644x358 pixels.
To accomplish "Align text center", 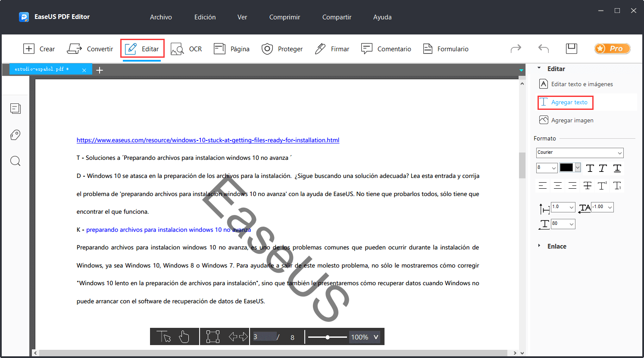I will [558, 186].
